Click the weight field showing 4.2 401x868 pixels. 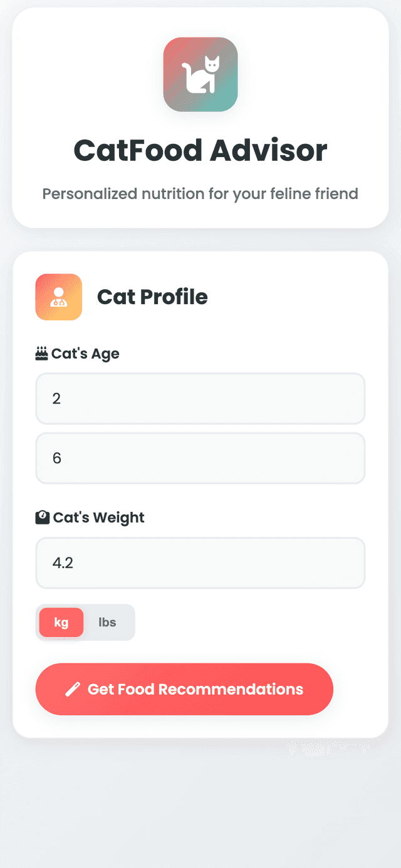click(200, 563)
